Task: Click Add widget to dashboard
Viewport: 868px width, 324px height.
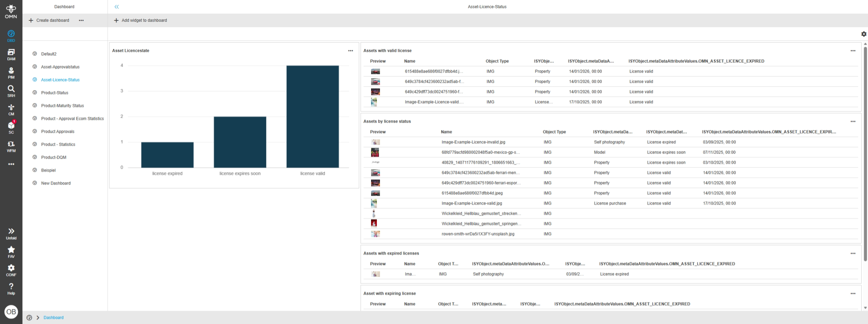Action: pos(140,20)
